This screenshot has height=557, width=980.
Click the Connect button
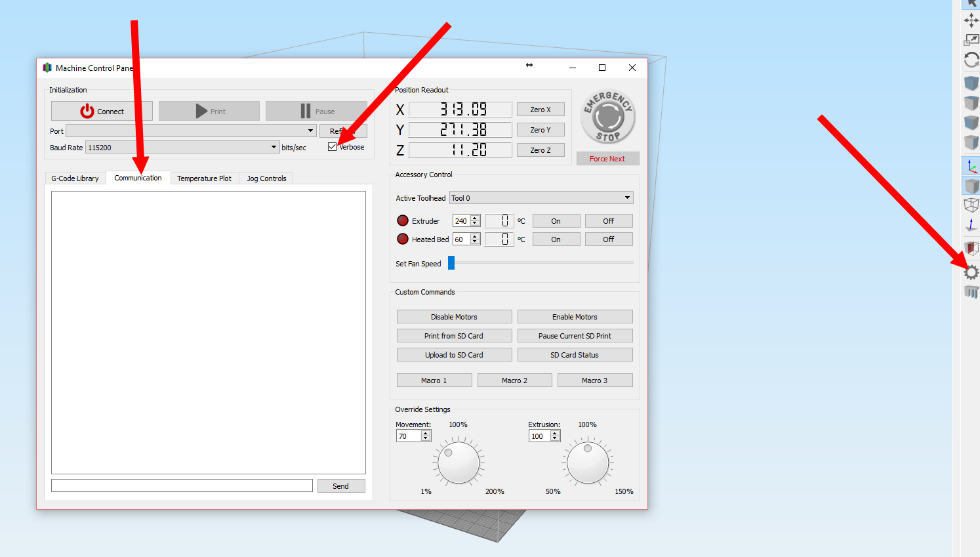[102, 112]
